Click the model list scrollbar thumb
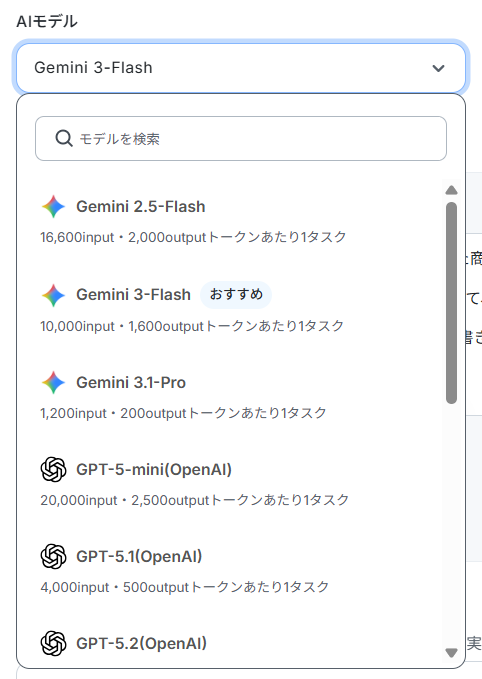This screenshot has width=482, height=679. [x=451, y=303]
